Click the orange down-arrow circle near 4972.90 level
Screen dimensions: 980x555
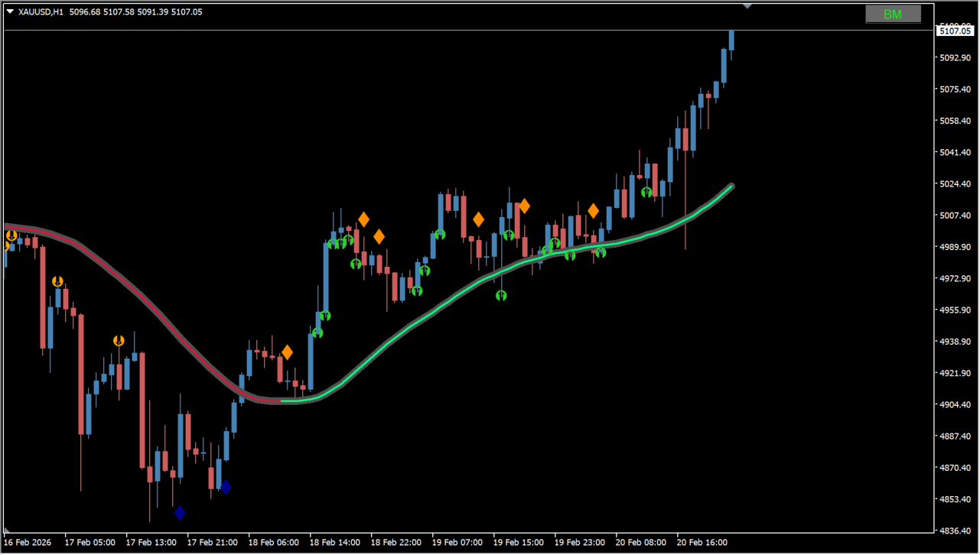[x=57, y=282]
